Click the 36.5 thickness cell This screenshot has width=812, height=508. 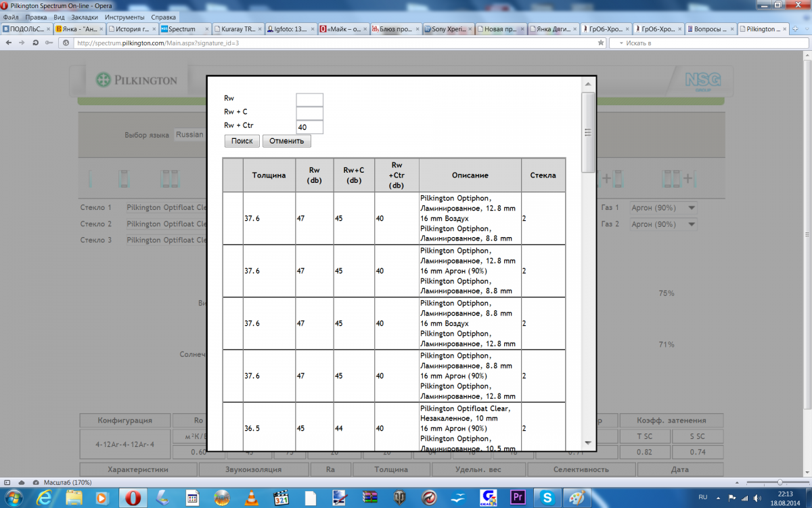tap(269, 427)
